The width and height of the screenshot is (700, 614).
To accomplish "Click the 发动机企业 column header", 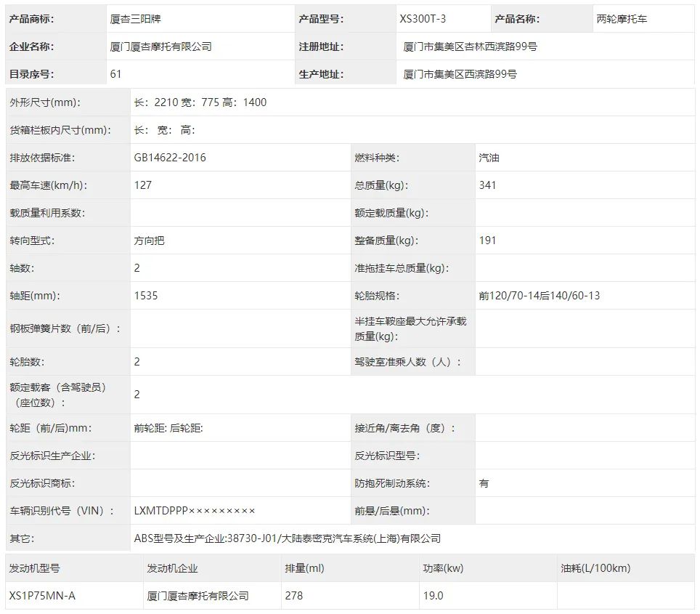I will click(172, 568).
